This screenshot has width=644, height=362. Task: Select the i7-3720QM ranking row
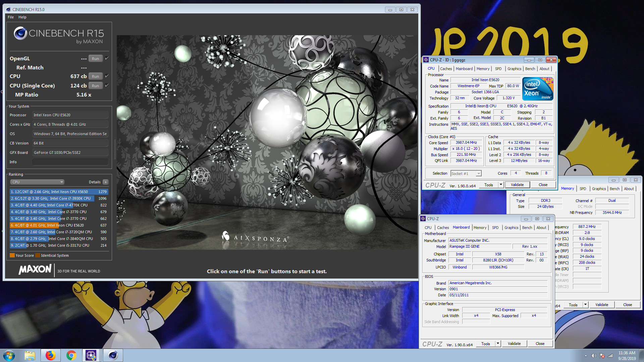[59, 232]
